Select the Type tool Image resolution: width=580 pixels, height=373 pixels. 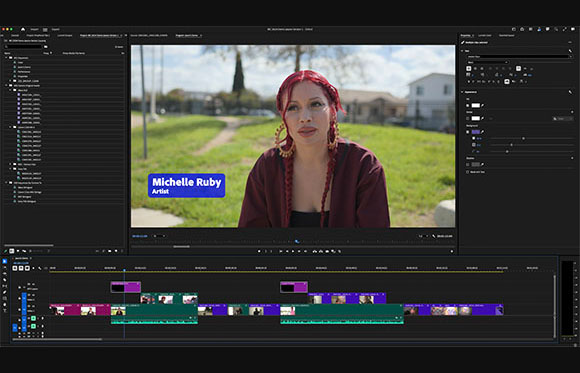coord(5,310)
